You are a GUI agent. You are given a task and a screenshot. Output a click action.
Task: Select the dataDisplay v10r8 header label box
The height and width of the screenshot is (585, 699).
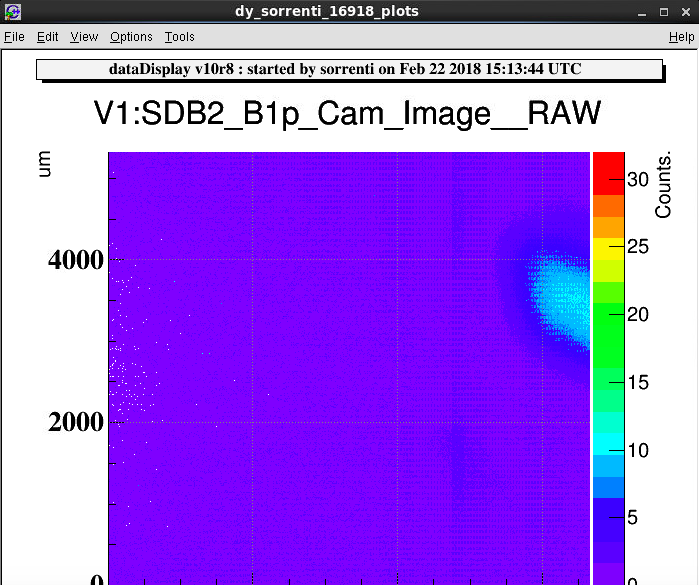coord(350,70)
